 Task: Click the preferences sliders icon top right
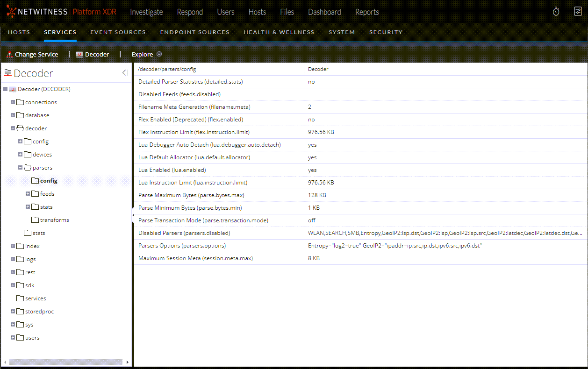[x=578, y=11]
